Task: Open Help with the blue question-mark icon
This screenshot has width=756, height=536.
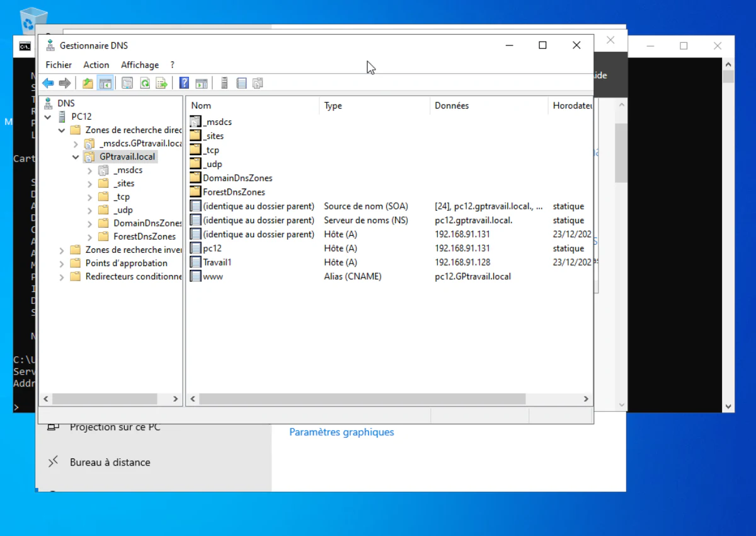Action: click(184, 83)
